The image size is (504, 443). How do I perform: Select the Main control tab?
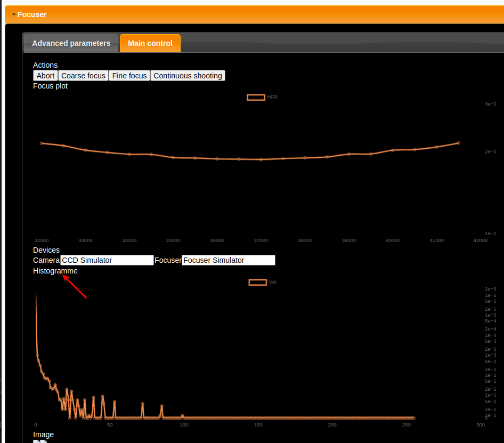[x=150, y=43]
